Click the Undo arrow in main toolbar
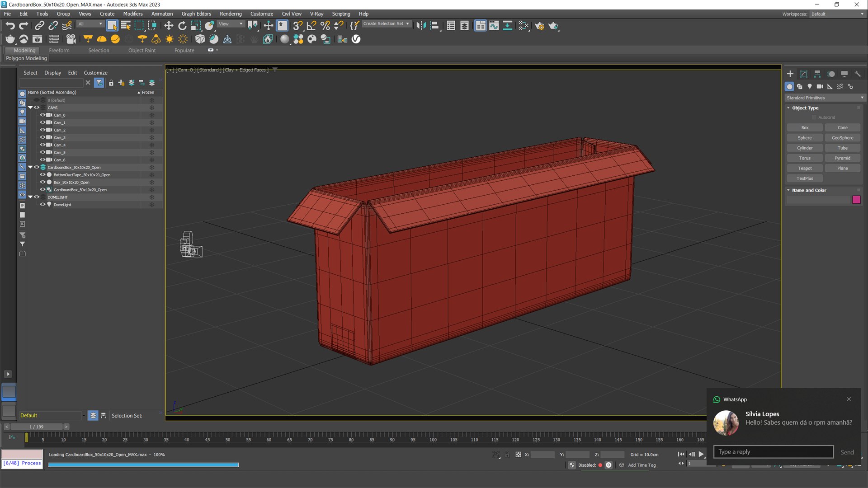Image resolution: width=868 pixels, height=488 pixels. tap(10, 26)
